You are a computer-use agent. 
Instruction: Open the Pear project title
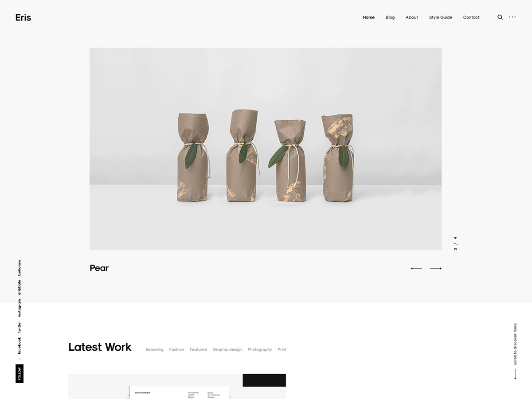click(99, 268)
